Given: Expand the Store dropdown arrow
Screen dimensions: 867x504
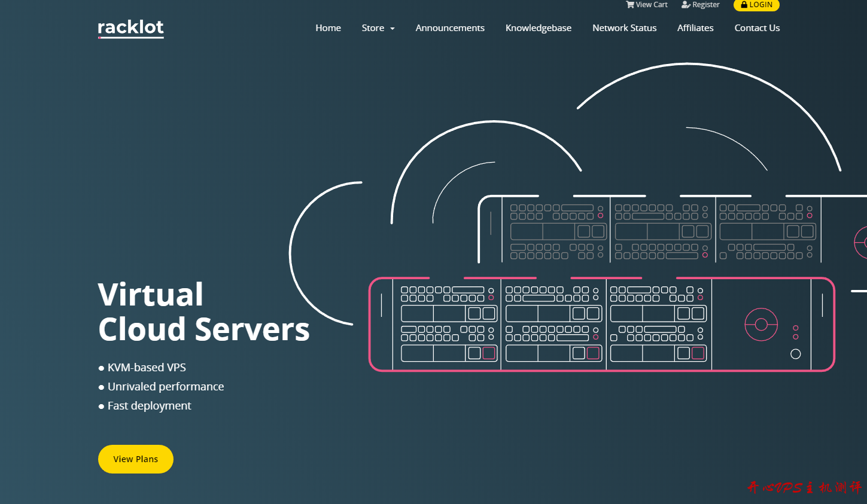Looking at the screenshot, I should coord(393,29).
